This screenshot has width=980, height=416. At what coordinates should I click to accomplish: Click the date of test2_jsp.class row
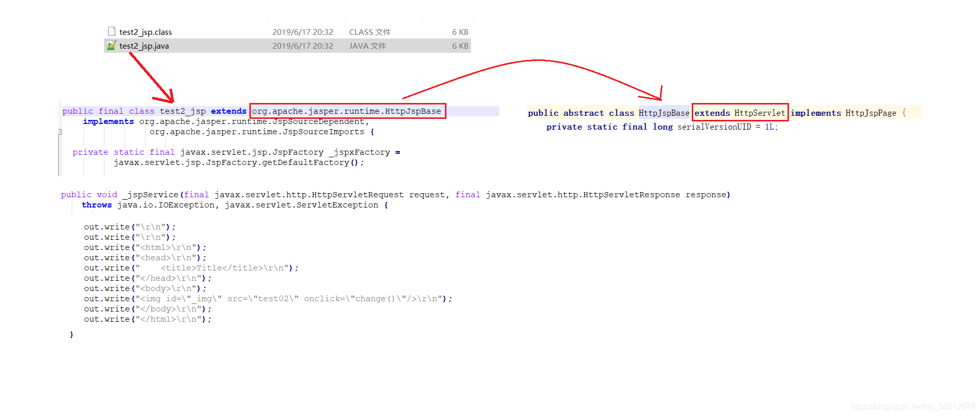[x=303, y=32]
